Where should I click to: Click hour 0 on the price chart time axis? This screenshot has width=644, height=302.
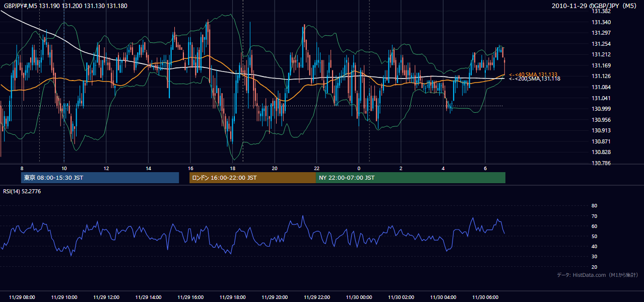click(x=359, y=168)
